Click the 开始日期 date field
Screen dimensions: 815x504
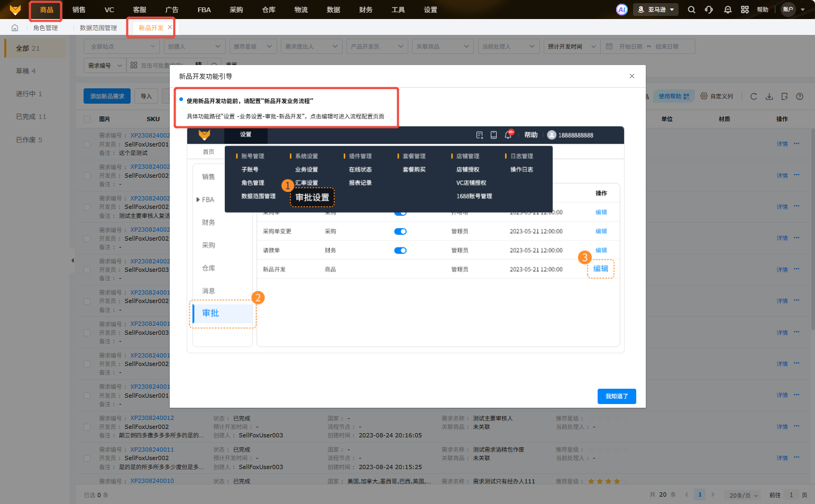(x=630, y=47)
